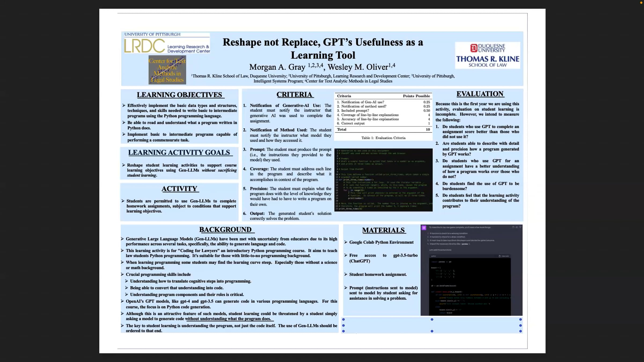Grab top-left handle of selected box
644x362 pixels.
(343, 319)
